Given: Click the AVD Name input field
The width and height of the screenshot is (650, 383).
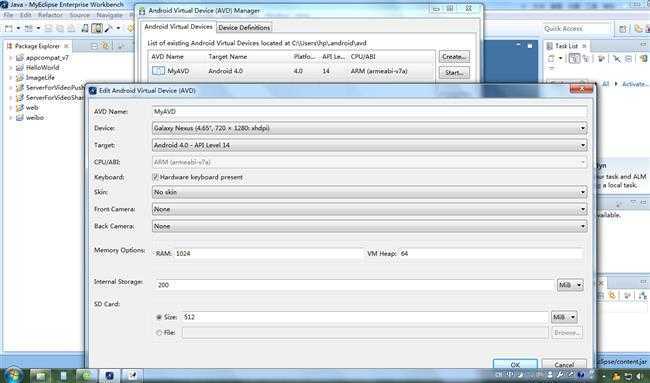Looking at the screenshot, I should tap(369, 112).
